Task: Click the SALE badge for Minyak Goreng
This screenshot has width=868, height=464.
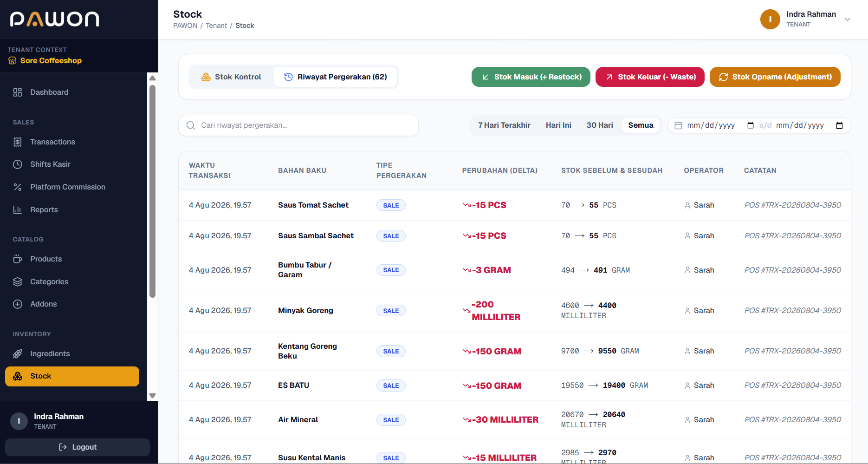Action: [x=391, y=311]
